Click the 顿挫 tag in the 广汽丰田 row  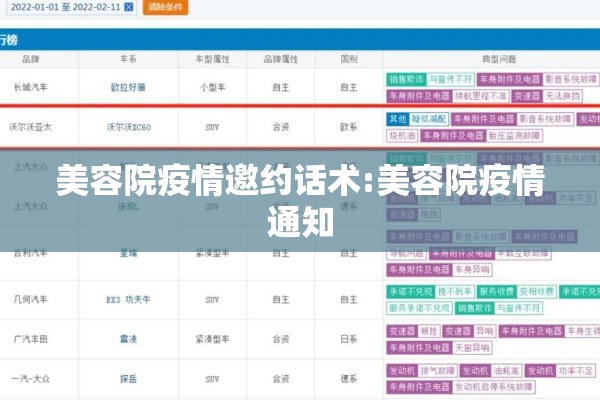[429, 331]
